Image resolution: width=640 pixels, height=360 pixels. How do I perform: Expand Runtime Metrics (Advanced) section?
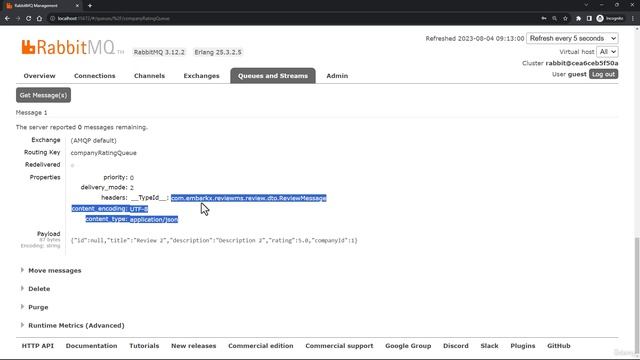(x=76, y=326)
